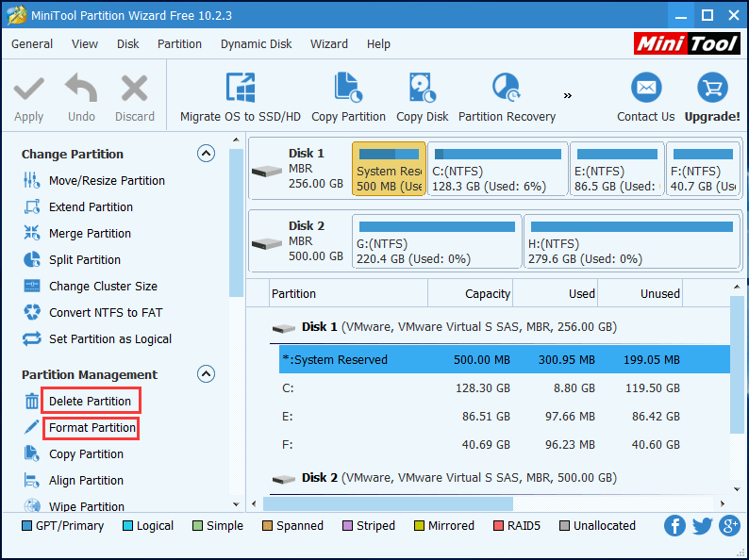Select G:(NTFS) block on Disk 2 map

tap(437, 241)
